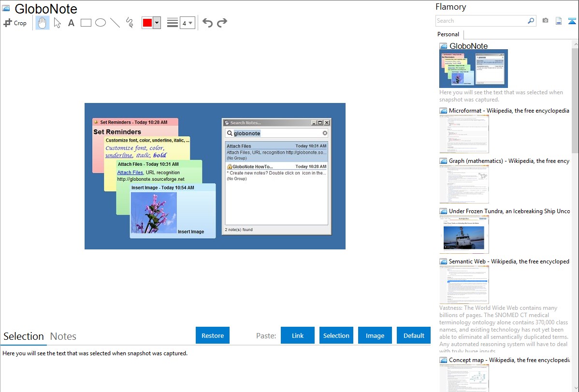Click the icon beside Microformat entry

click(x=443, y=111)
